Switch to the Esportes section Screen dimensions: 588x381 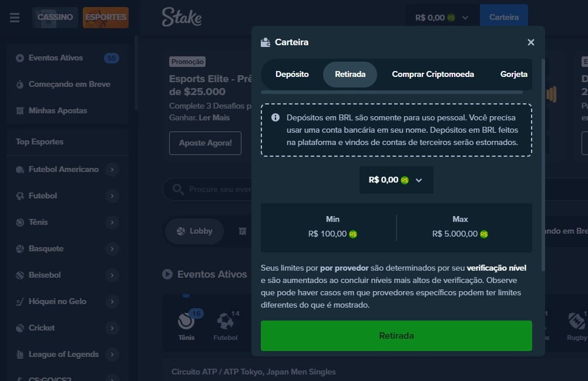click(106, 17)
